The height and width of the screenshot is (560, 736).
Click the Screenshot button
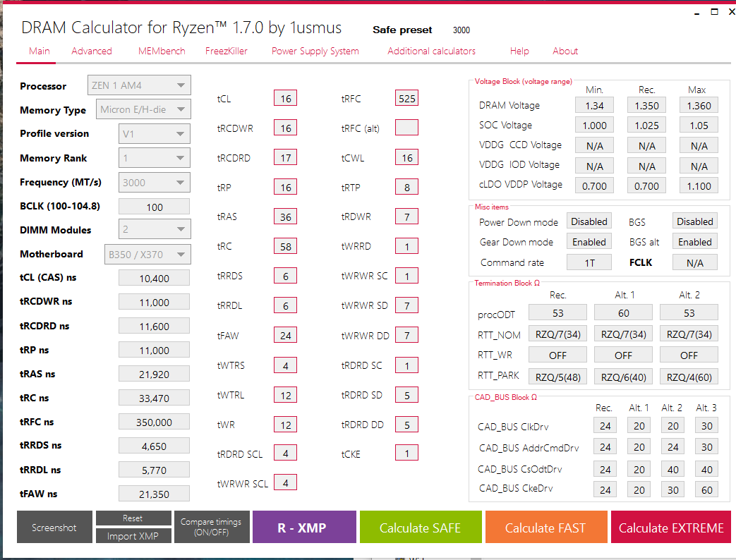54,527
